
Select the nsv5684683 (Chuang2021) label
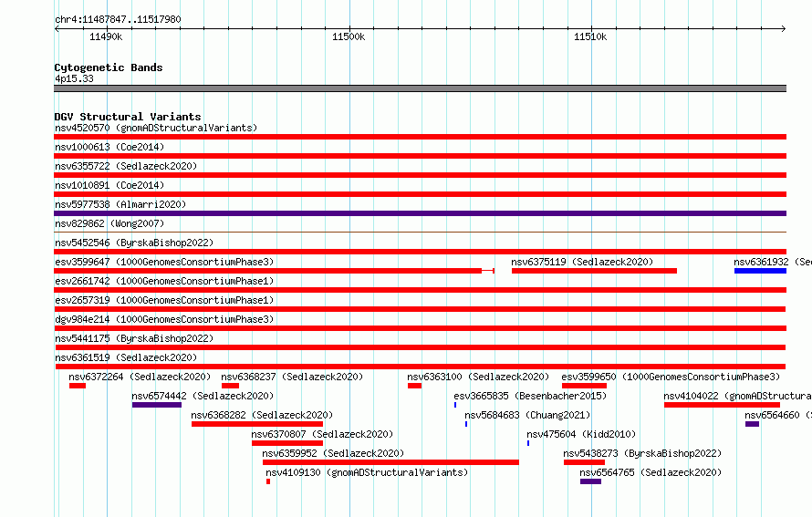(527, 415)
